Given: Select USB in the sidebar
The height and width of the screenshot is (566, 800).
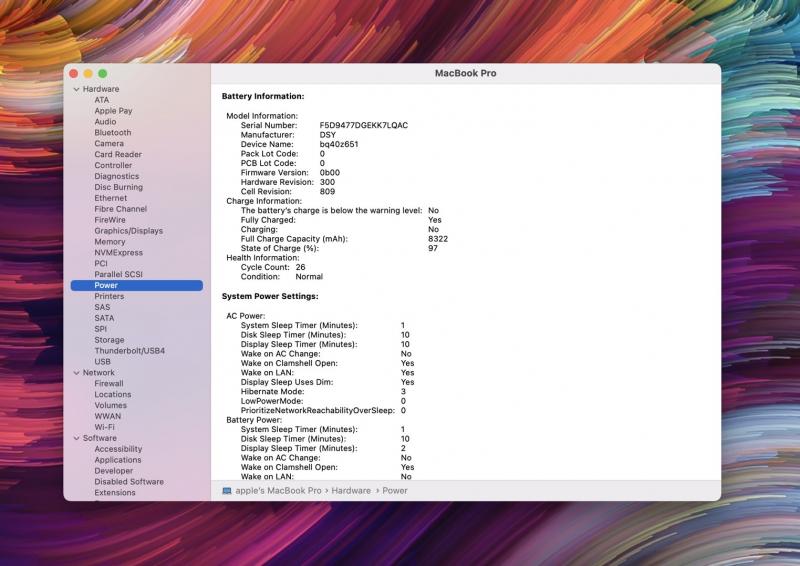Looking at the screenshot, I should coord(102,362).
